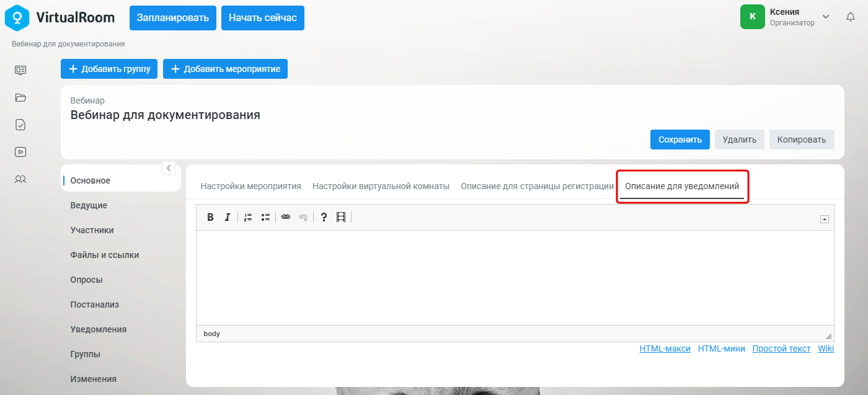This screenshot has width=868, height=395.
Task: Save the webinar with Сохранить
Action: pos(680,140)
